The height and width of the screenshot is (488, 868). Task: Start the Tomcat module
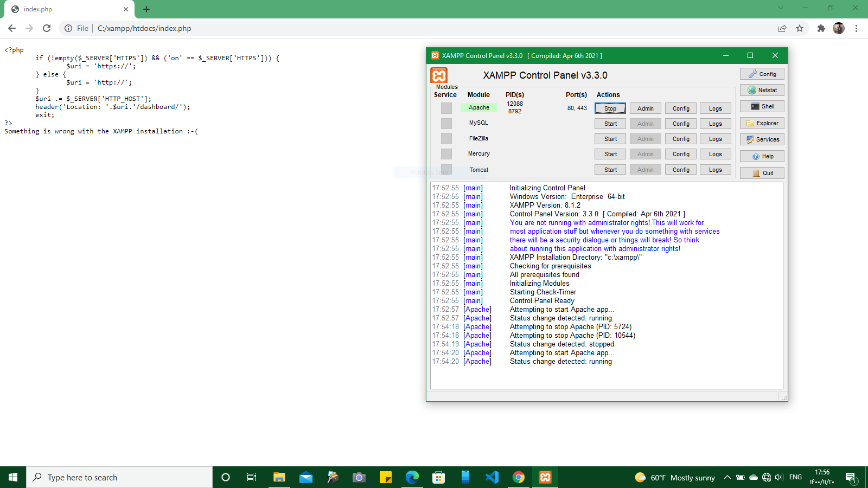(x=610, y=170)
